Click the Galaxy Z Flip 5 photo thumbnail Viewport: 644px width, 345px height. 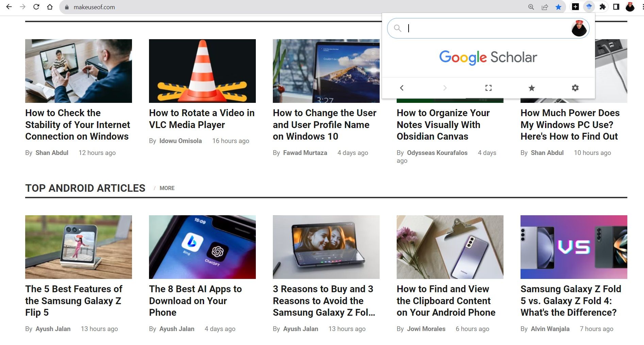pyautogui.click(x=79, y=247)
